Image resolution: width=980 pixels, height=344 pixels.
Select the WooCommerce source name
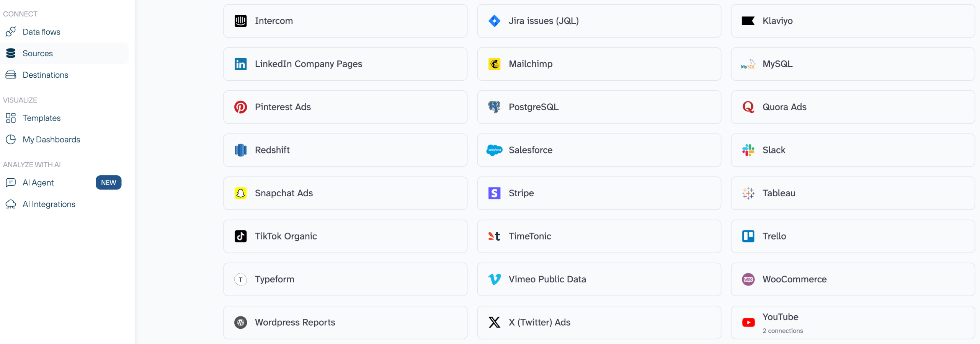tap(794, 279)
